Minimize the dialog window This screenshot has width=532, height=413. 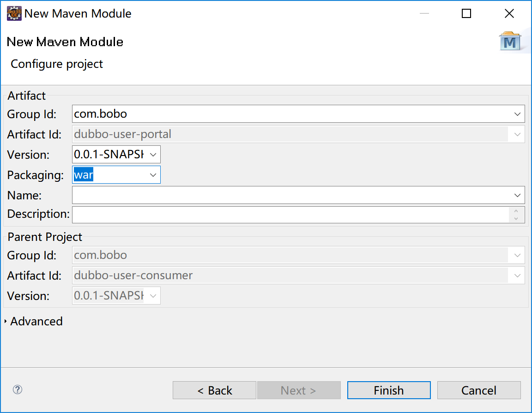[424, 13]
